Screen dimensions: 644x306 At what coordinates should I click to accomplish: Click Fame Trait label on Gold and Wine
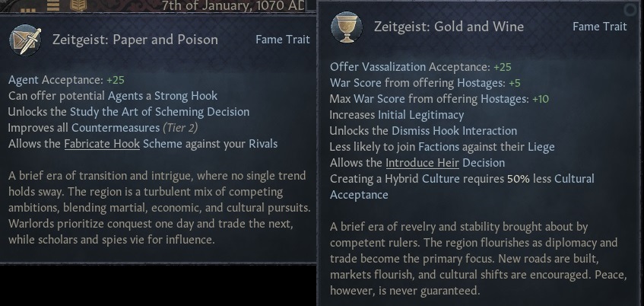pos(599,27)
